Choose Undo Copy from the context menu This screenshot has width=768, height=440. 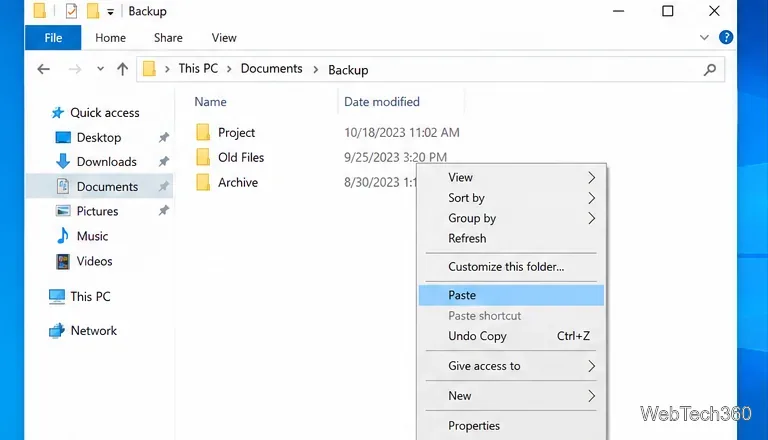point(511,336)
